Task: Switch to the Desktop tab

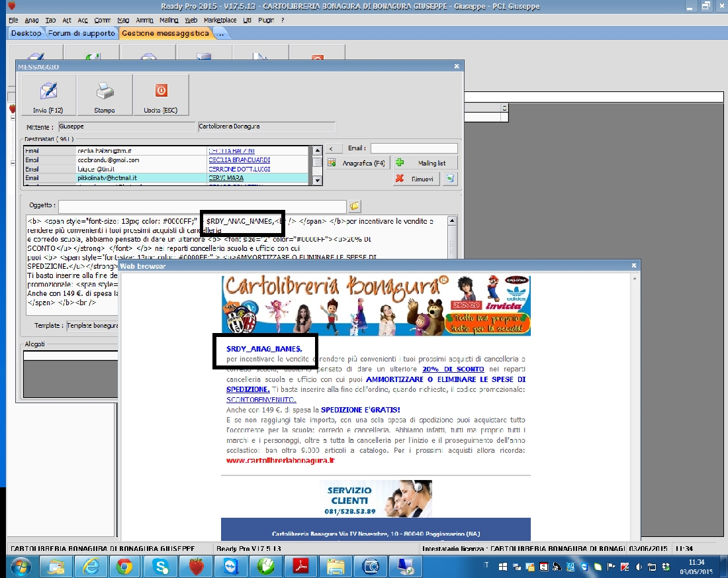Action: [x=26, y=34]
